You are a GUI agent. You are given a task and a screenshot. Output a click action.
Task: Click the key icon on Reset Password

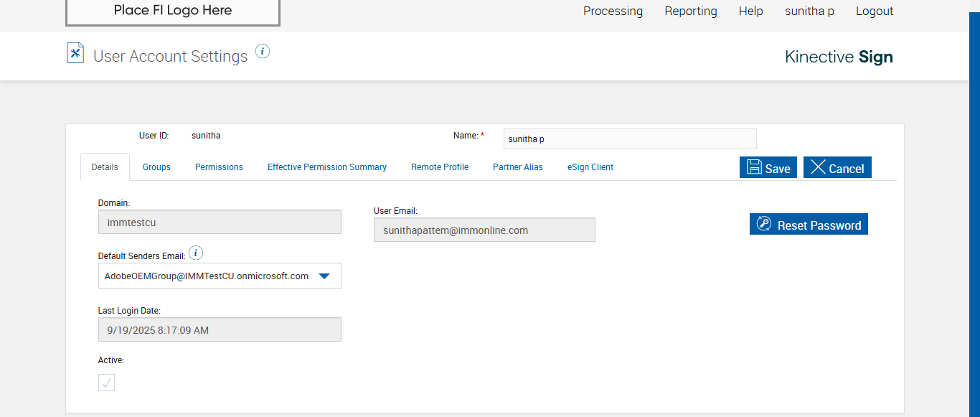[764, 224]
